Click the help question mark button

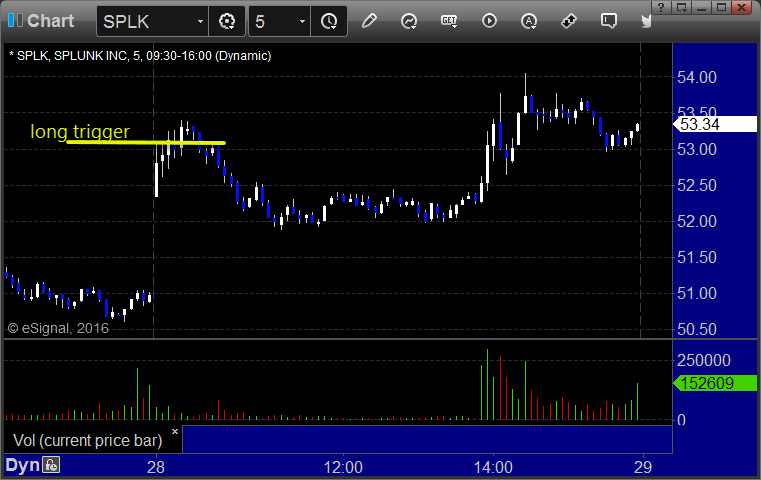[661, 7]
